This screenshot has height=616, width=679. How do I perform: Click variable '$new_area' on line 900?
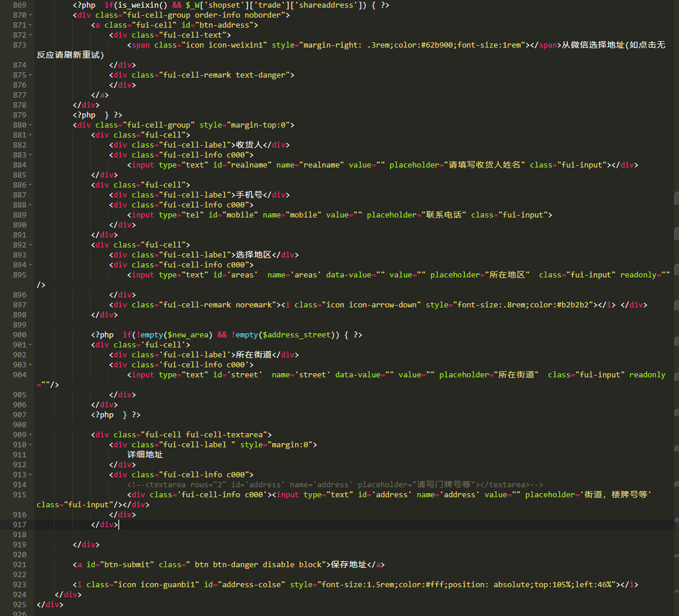[188, 335]
